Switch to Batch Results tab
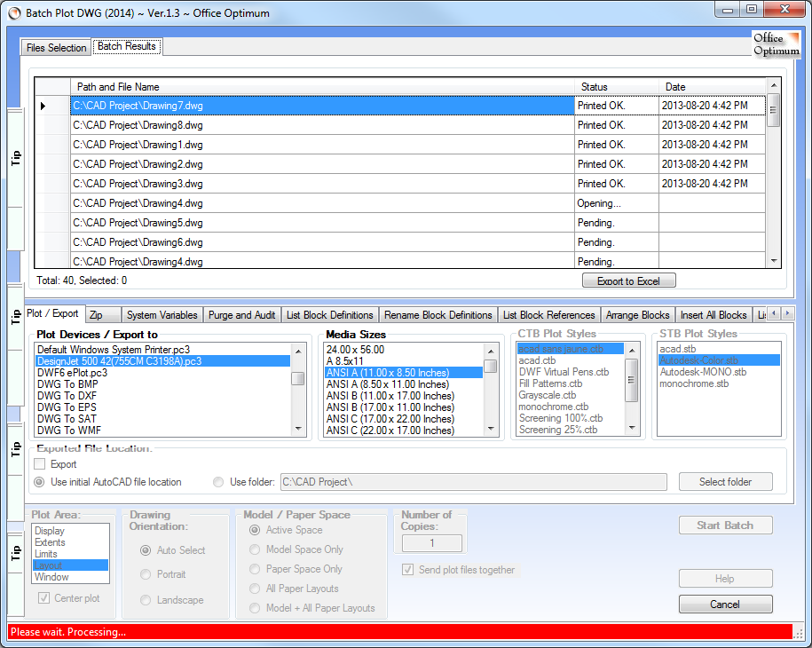 coord(126,46)
